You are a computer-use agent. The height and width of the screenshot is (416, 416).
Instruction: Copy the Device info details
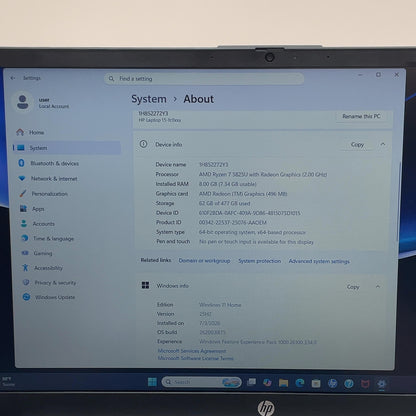click(357, 144)
